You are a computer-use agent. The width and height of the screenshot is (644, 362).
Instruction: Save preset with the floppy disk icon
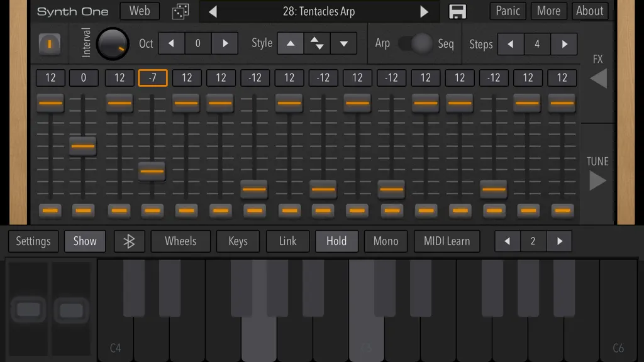click(x=457, y=11)
